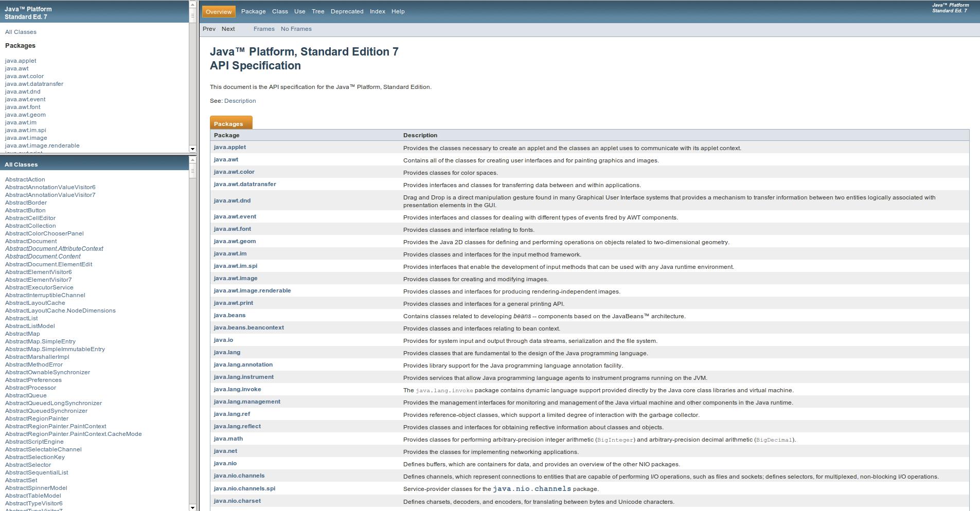Open java.lang package link in table

(x=227, y=352)
